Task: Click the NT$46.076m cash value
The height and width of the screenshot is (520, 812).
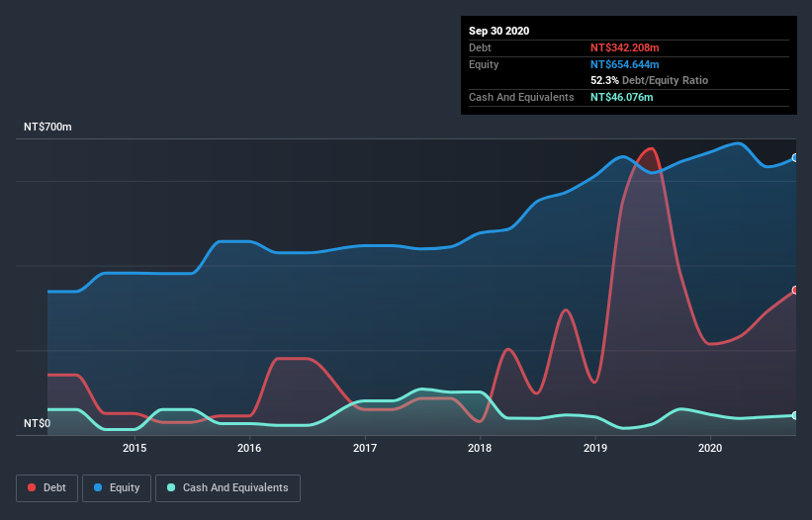Action: click(621, 97)
